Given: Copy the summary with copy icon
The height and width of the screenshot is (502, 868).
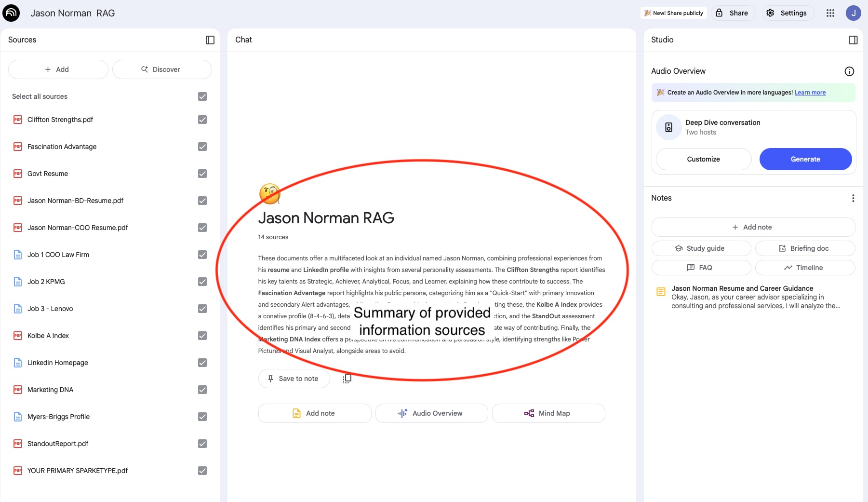Looking at the screenshot, I should coord(347,379).
